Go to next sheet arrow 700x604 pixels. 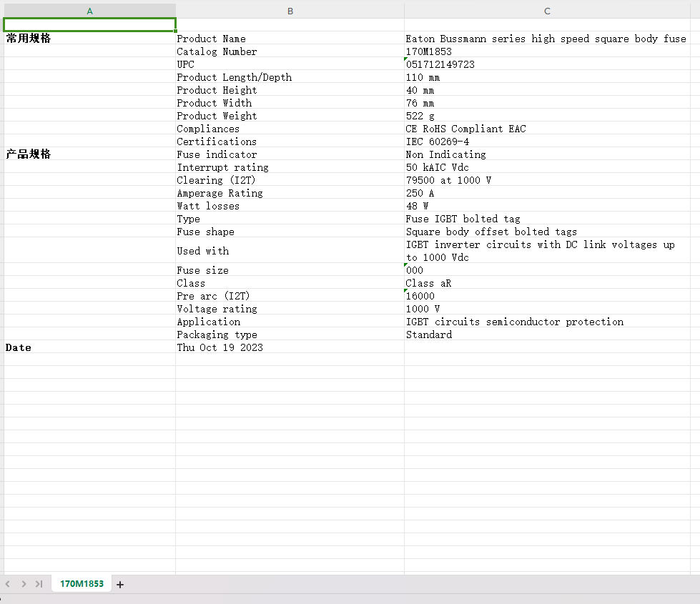tap(24, 584)
